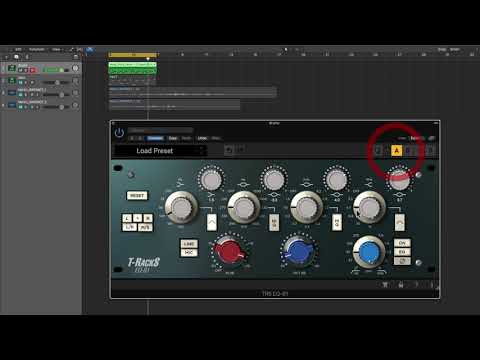Click the yellow cycle range bar

133,54
